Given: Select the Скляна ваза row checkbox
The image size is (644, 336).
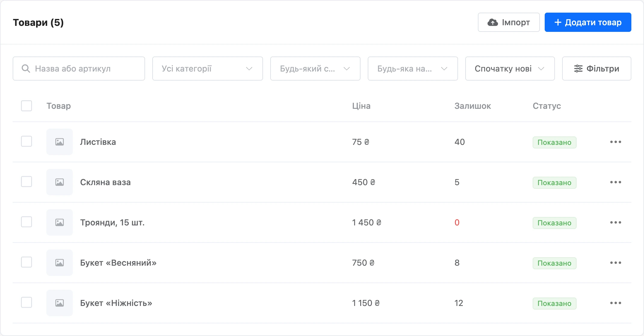Looking at the screenshot, I should 26,182.
